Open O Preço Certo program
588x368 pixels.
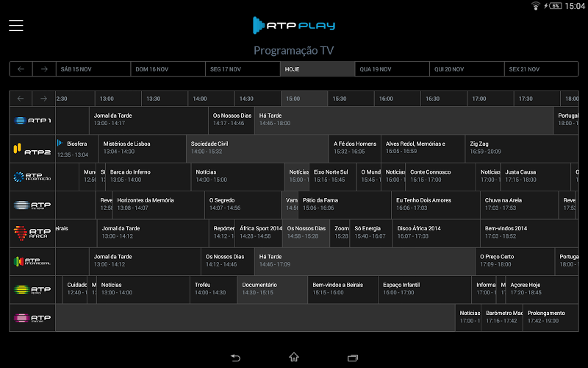tap(515, 261)
